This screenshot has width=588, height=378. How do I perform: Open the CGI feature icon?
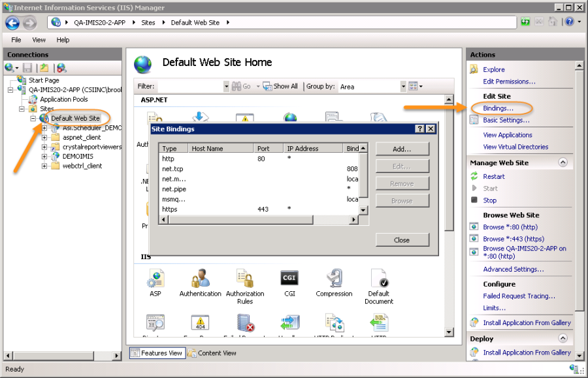click(289, 279)
